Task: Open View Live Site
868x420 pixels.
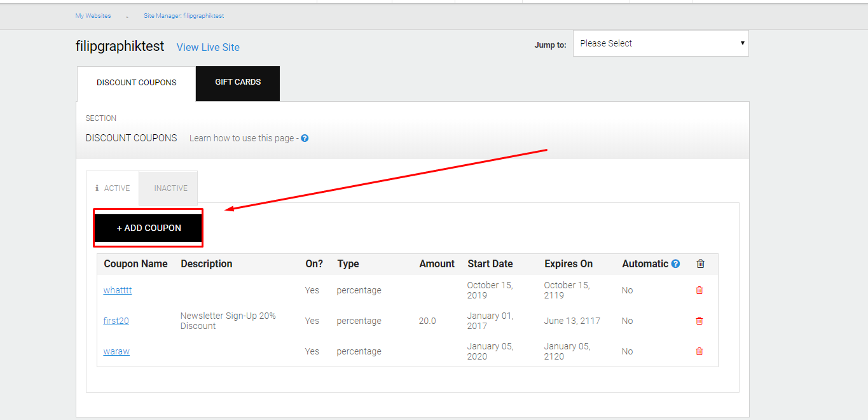Action: pos(208,47)
